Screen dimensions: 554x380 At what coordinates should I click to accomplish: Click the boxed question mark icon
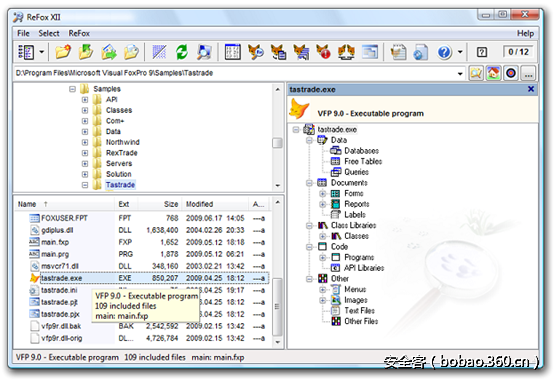(x=482, y=52)
